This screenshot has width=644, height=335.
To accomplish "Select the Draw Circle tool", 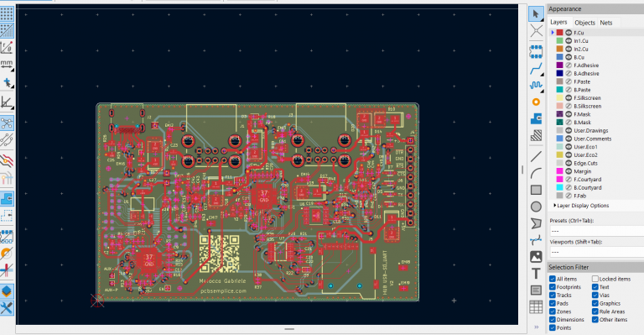I will coord(536,207).
